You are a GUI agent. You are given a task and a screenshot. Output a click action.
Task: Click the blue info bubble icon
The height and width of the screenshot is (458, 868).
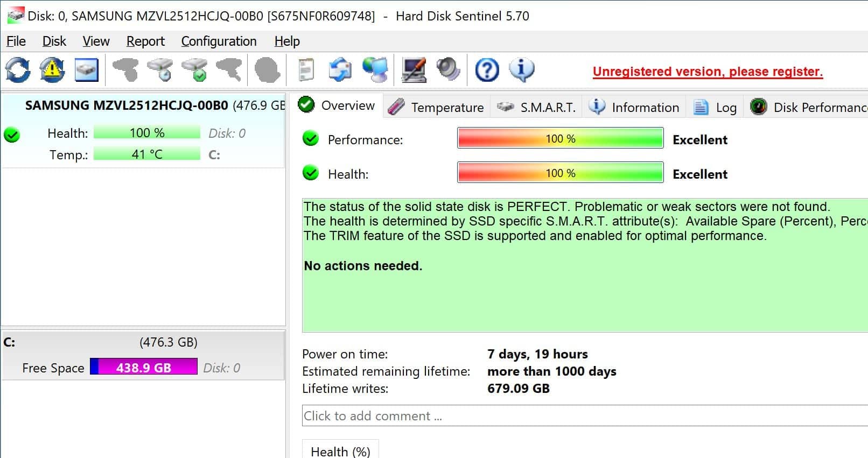(521, 70)
